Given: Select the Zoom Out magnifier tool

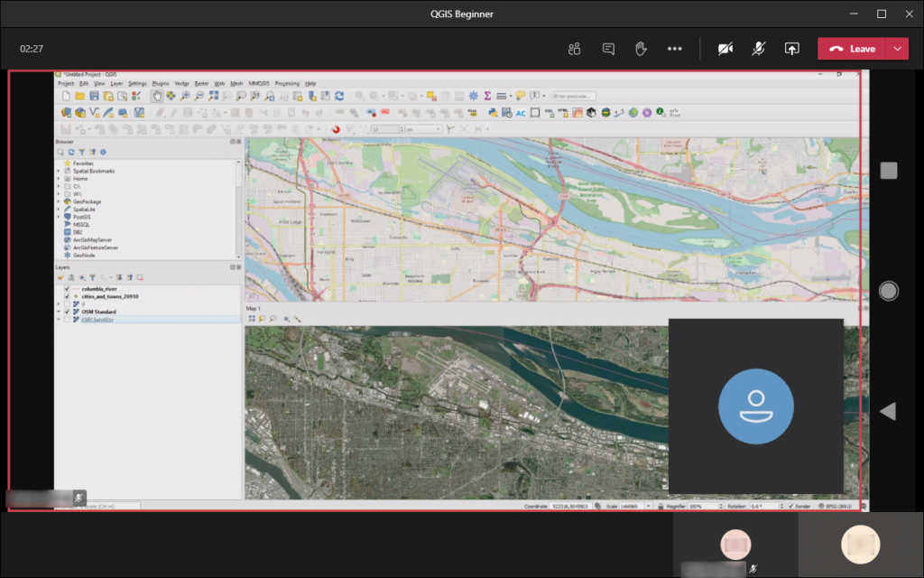Looking at the screenshot, I should coord(199,96).
